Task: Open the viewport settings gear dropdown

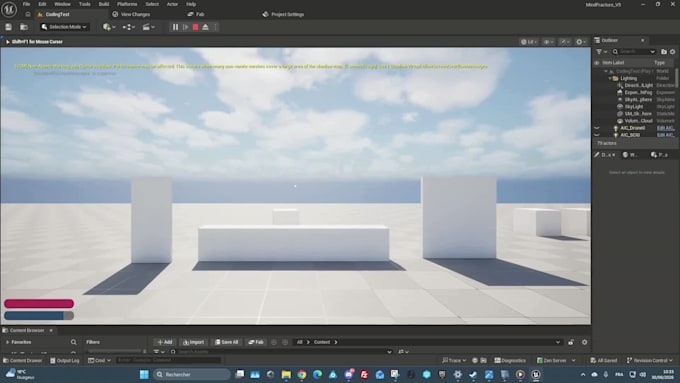Action: pyautogui.click(x=581, y=42)
